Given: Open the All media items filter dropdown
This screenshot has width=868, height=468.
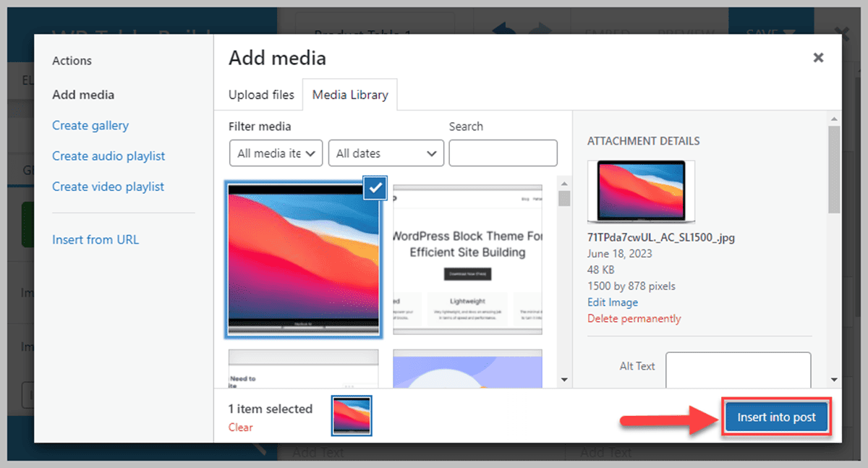Looking at the screenshot, I should click(276, 153).
